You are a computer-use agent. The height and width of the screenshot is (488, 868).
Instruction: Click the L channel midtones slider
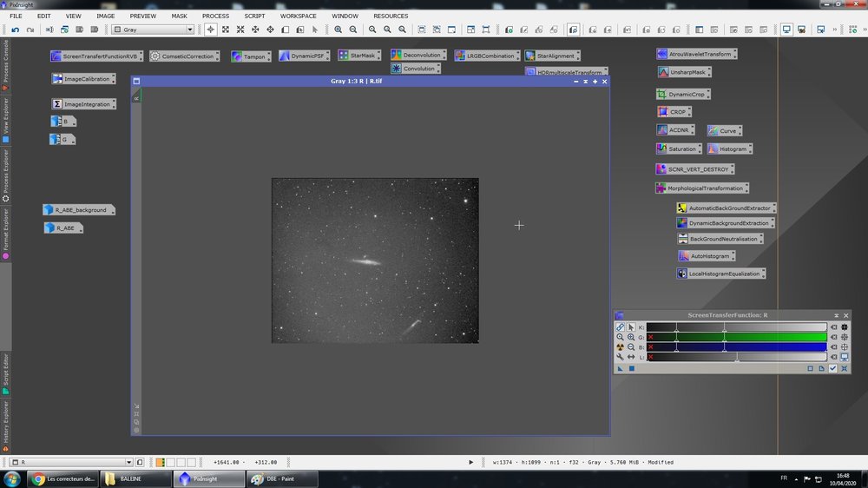click(737, 357)
